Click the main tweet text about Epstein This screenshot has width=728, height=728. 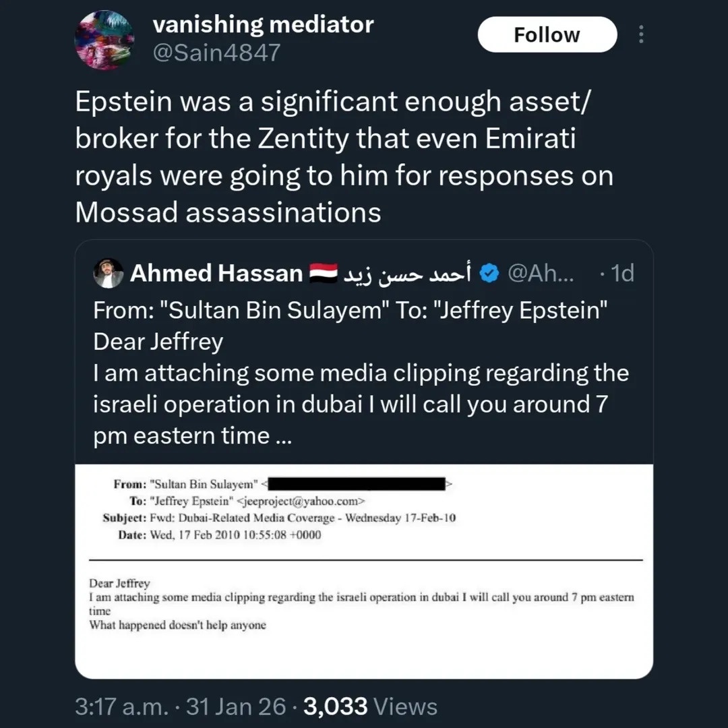click(344, 157)
